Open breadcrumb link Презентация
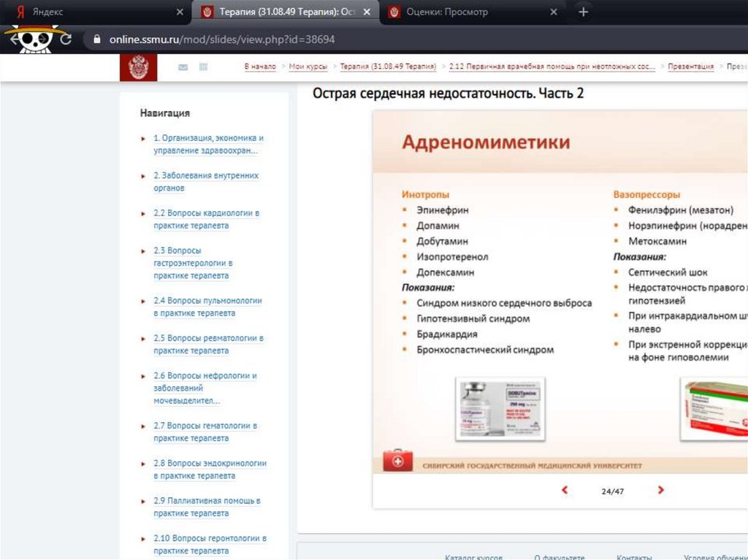Screen dimensions: 748x560 (691, 66)
